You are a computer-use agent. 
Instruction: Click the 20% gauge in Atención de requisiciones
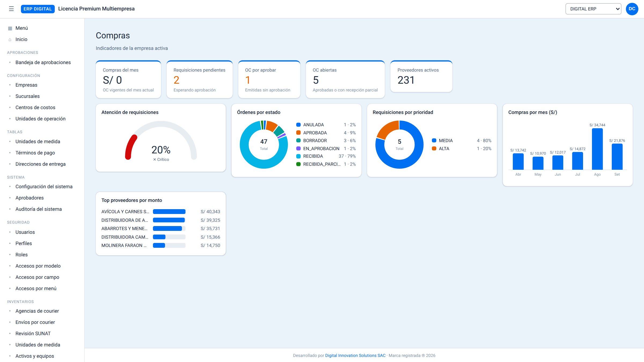tap(161, 141)
